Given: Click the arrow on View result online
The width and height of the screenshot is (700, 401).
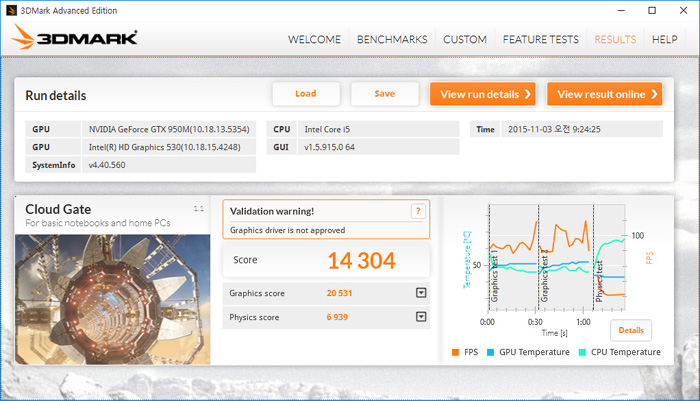Looking at the screenshot, I should click(x=654, y=94).
